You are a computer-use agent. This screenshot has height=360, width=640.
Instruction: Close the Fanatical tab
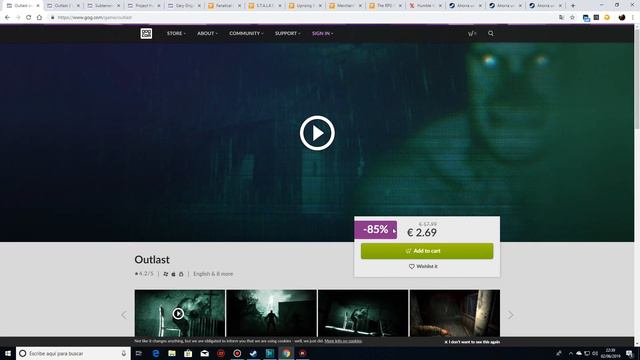(x=240, y=6)
